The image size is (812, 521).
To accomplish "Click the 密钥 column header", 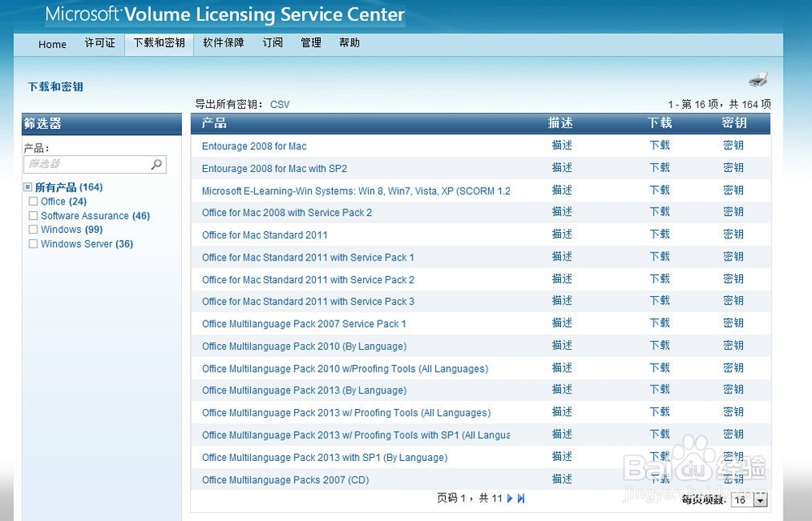I will pyautogui.click(x=734, y=123).
